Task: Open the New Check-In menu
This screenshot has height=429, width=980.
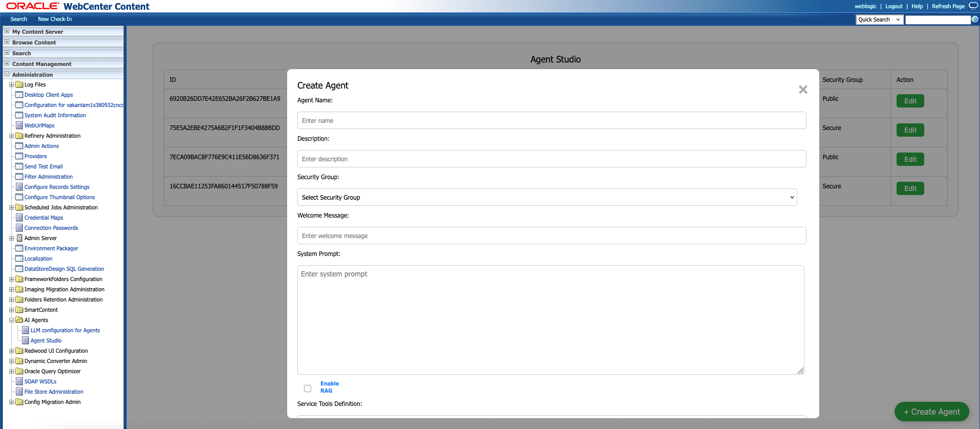Action: click(x=55, y=19)
